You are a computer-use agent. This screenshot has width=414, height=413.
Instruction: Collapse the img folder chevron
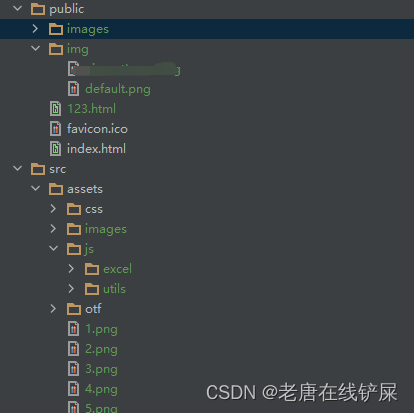(35, 48)
